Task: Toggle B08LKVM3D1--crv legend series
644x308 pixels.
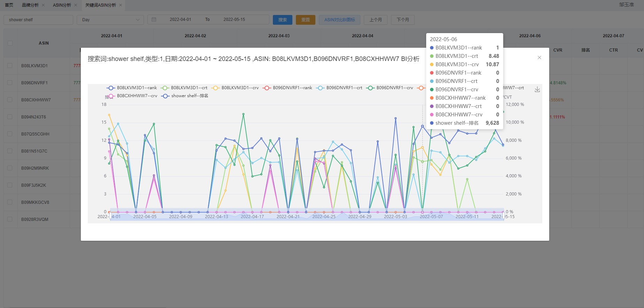Action: point(235,88)
